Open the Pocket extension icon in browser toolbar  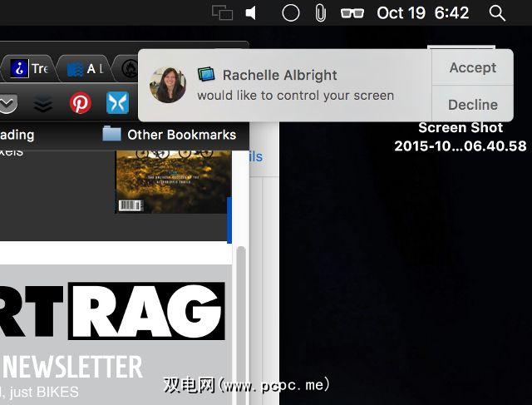[x=7, y=104]
